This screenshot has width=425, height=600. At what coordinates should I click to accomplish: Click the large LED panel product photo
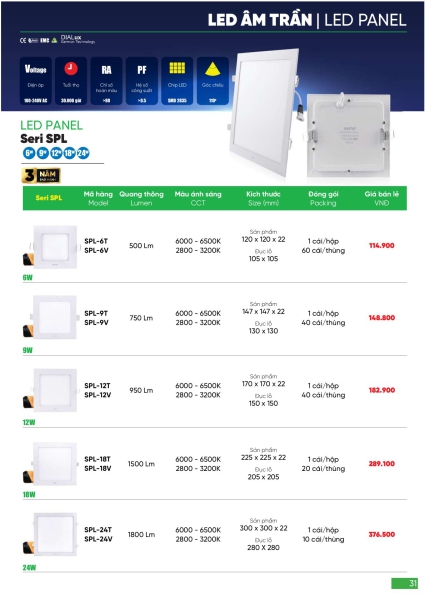click(264, 113)
